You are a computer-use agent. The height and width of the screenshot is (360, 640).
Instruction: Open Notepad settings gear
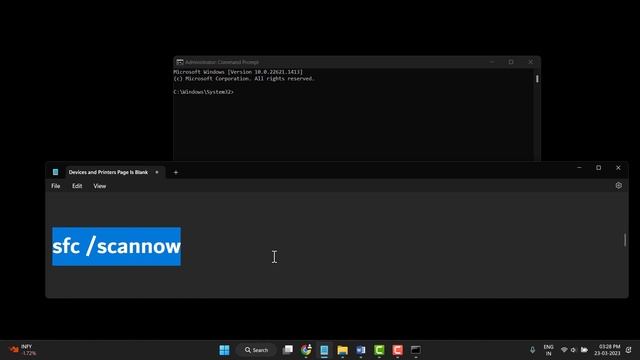pos(618,186)
